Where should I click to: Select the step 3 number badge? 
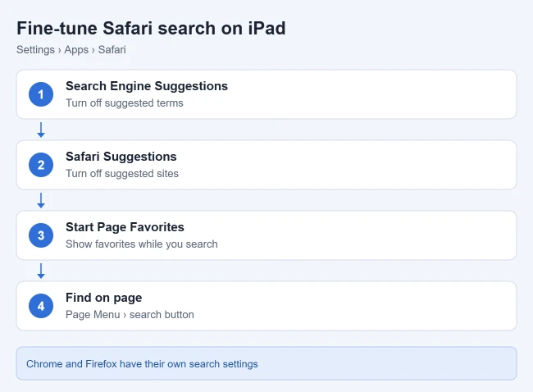(x=41, y=235)
